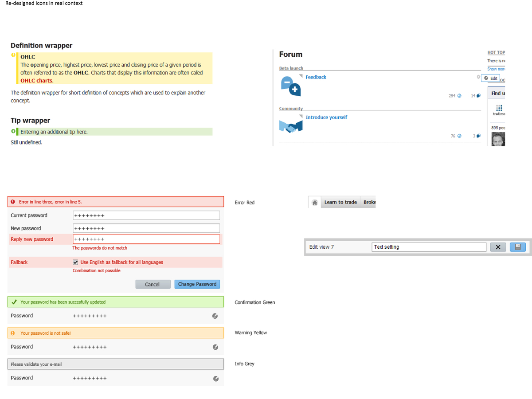Click the yellow definition icon beside OHLC

click(x=13, y=56)
